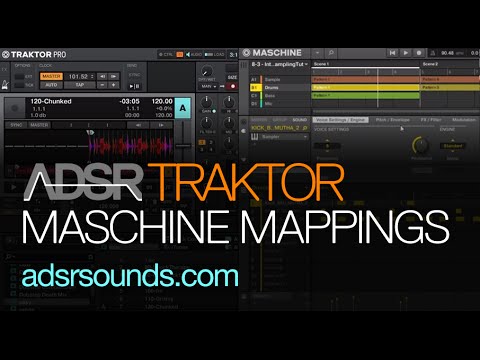Click the deck A volume fader
This screenshot has height=360, width=480.
pyautogui.click(x=183, y=145)
